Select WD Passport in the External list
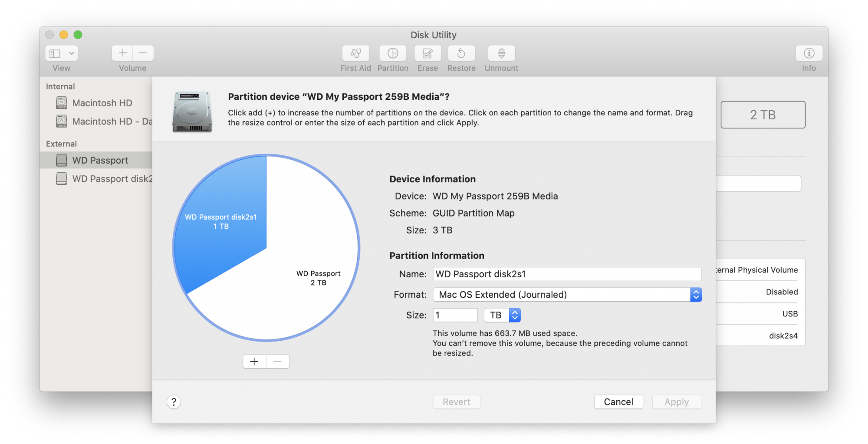The image size is (868, 444). pyautogui.click(x=96, y=160)
